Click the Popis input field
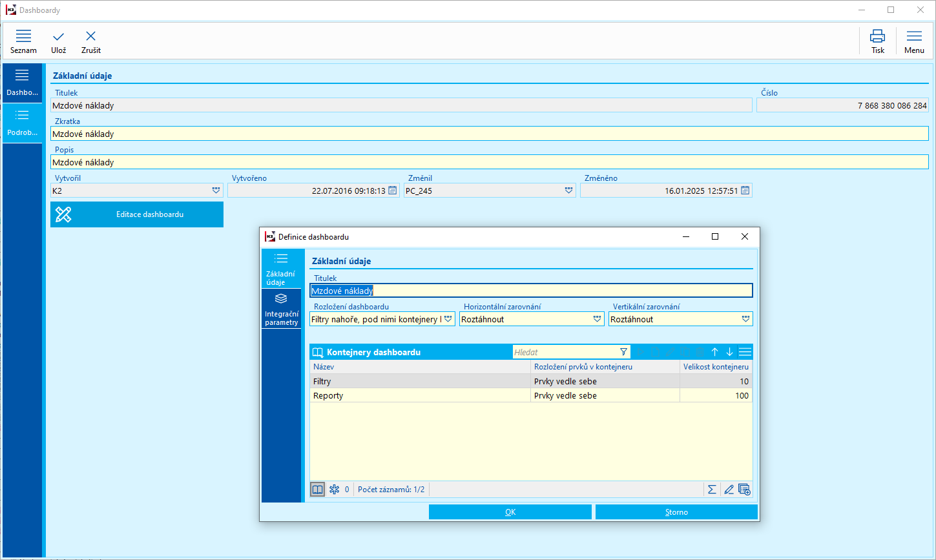The image size is (936, 560). [489, 162]
